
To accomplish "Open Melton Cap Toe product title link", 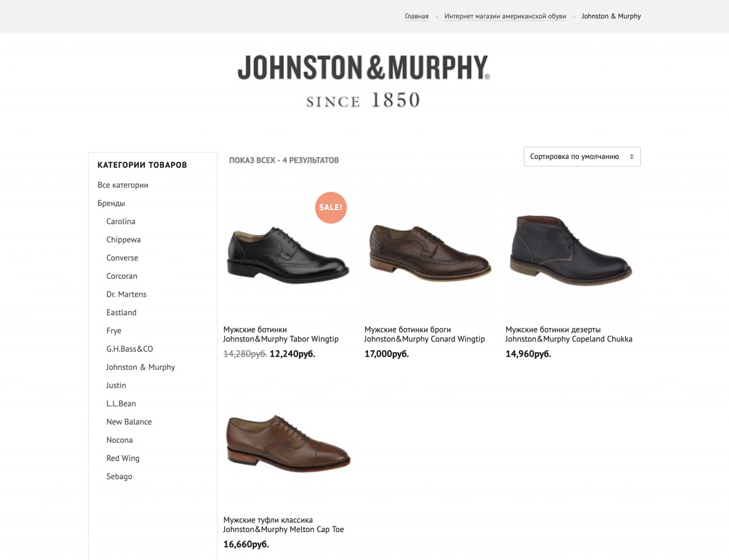I will click(283, 525).
